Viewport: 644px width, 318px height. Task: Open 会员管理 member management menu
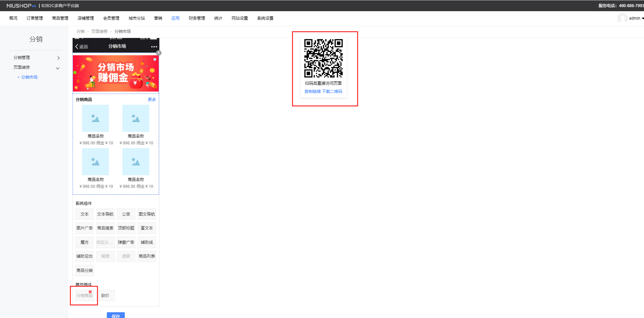pos(111,18)
